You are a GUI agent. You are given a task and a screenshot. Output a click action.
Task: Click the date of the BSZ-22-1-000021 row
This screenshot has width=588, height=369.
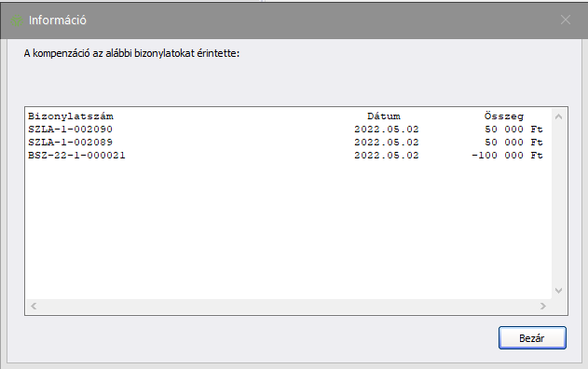(x=386, y=156)
